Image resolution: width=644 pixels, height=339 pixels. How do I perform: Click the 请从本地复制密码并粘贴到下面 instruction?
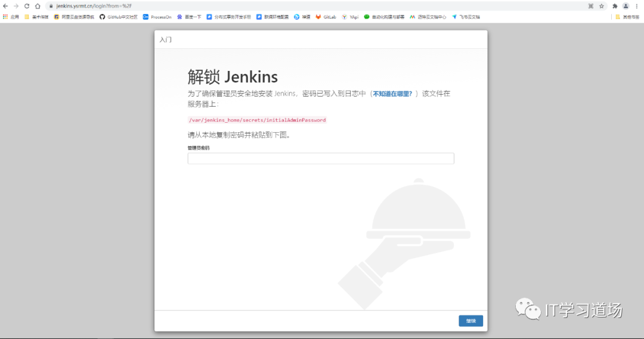(239, 135)
